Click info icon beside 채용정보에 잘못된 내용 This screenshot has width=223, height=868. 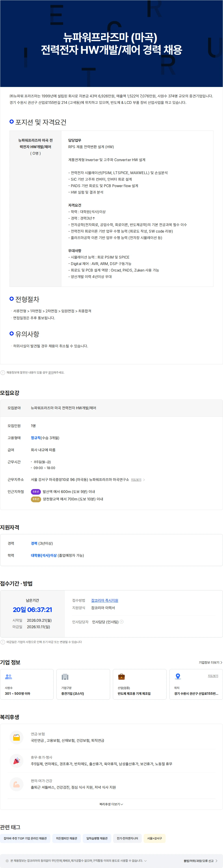click(3, 372)
